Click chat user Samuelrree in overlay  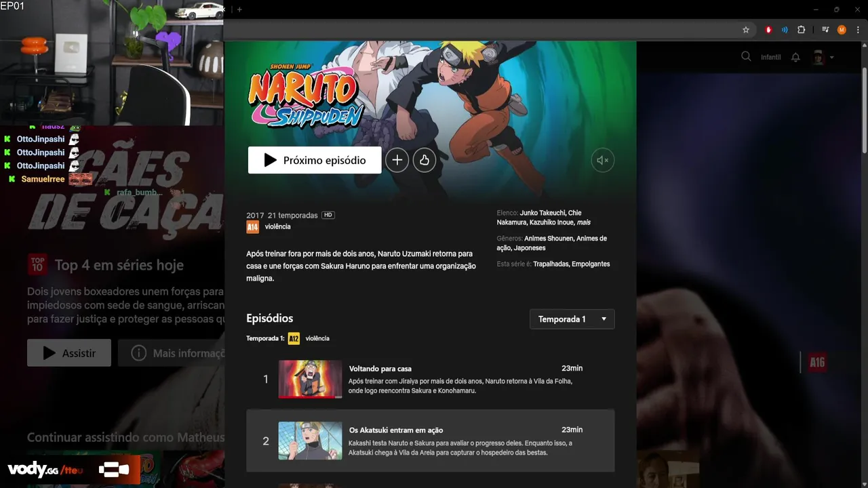43,180
